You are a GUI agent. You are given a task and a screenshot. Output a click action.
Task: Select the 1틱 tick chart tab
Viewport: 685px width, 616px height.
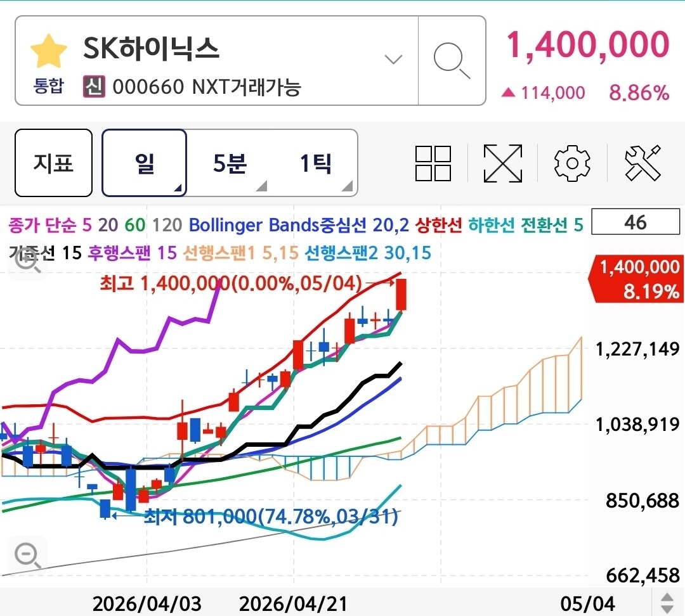315,163
